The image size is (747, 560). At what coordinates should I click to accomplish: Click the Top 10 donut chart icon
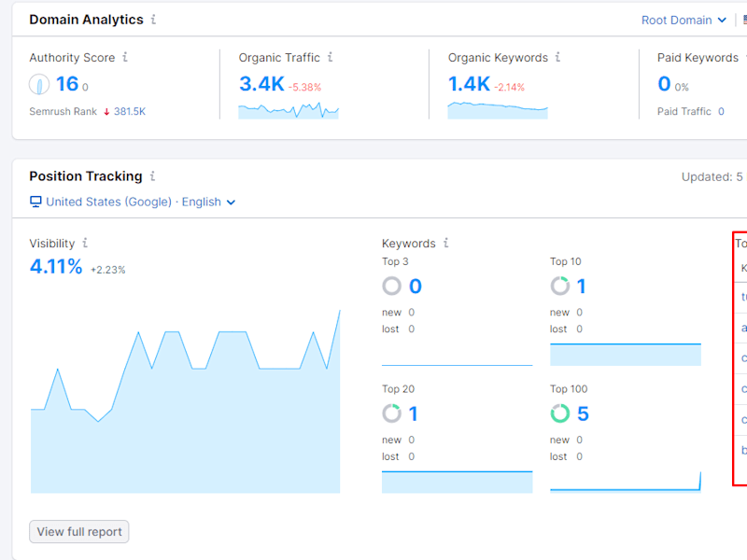[x=559, y=287]
